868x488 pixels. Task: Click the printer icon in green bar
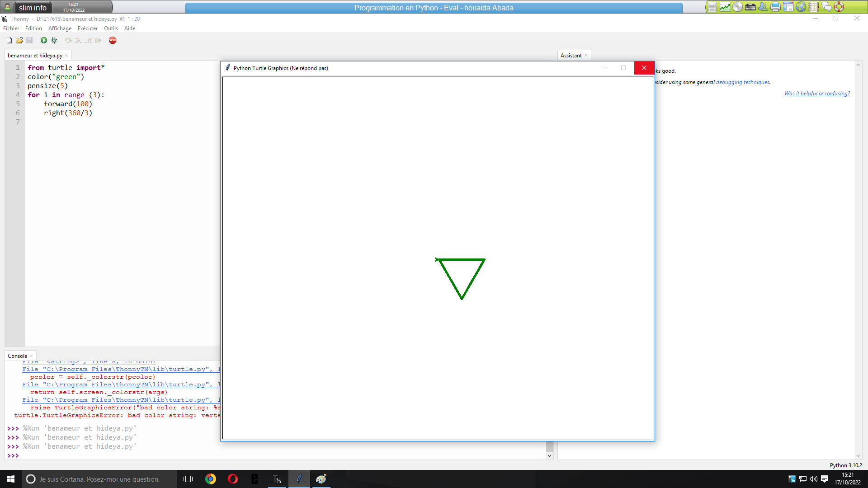(776, 7)
